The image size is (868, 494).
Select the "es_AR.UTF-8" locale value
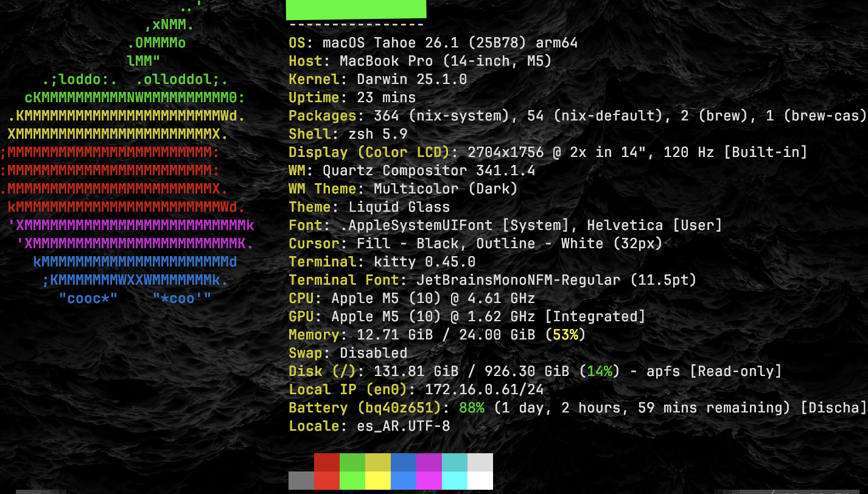404,426
